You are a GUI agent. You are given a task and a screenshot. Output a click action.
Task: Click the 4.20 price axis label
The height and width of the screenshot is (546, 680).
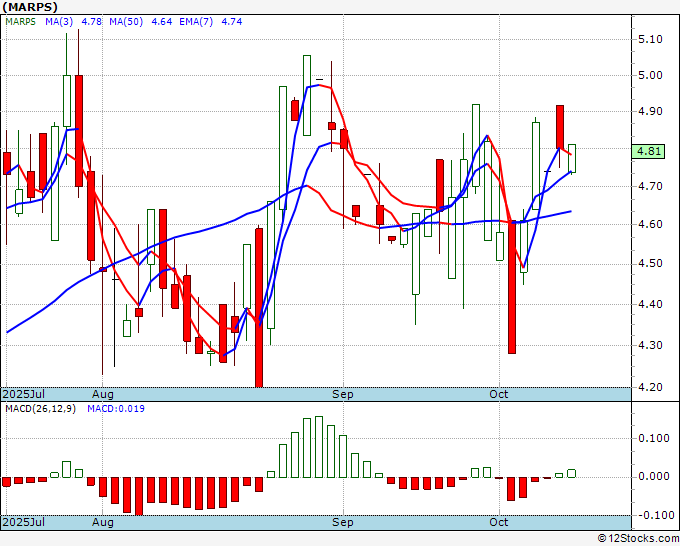[x=651, y=387]
